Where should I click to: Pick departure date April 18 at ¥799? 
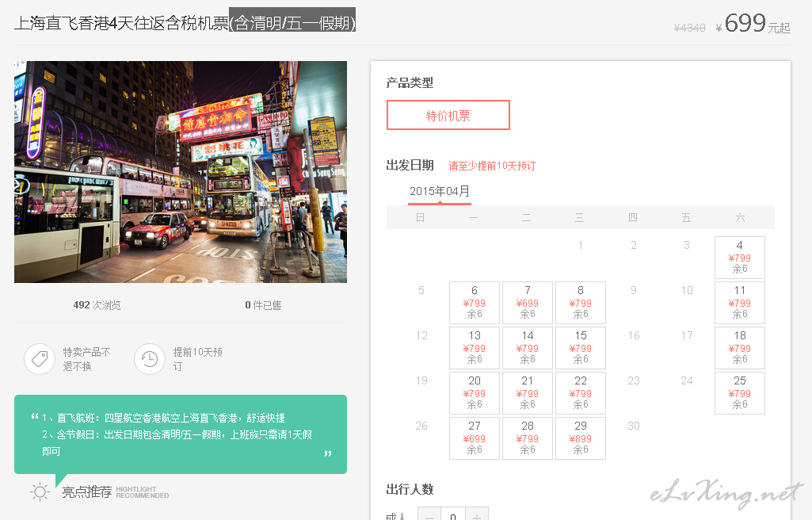coord(739,347)
